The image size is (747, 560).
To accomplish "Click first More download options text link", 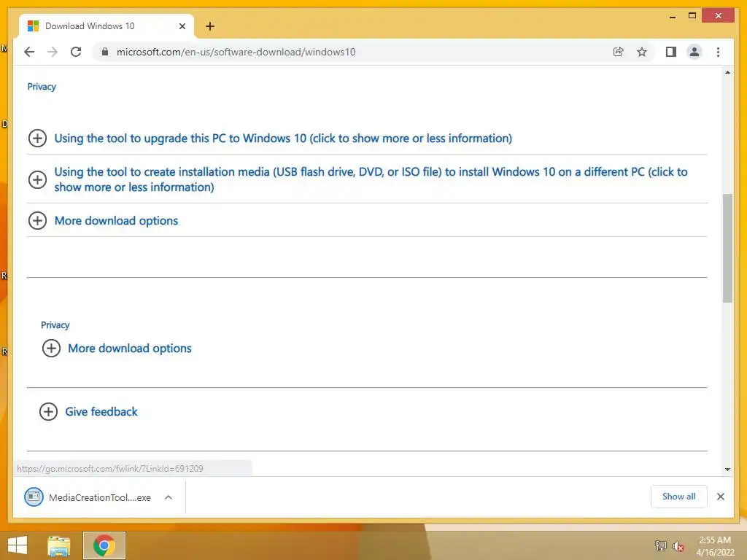I will [116, 220].
